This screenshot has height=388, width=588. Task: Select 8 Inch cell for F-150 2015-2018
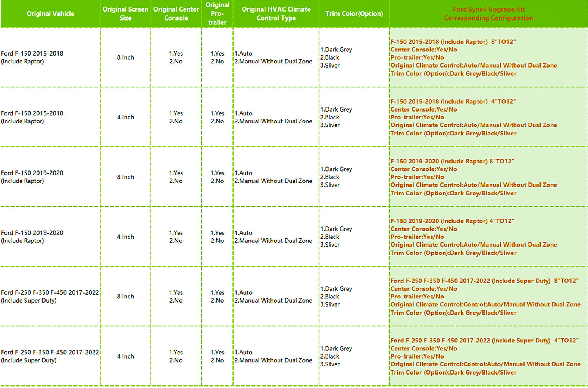[125, 57]
